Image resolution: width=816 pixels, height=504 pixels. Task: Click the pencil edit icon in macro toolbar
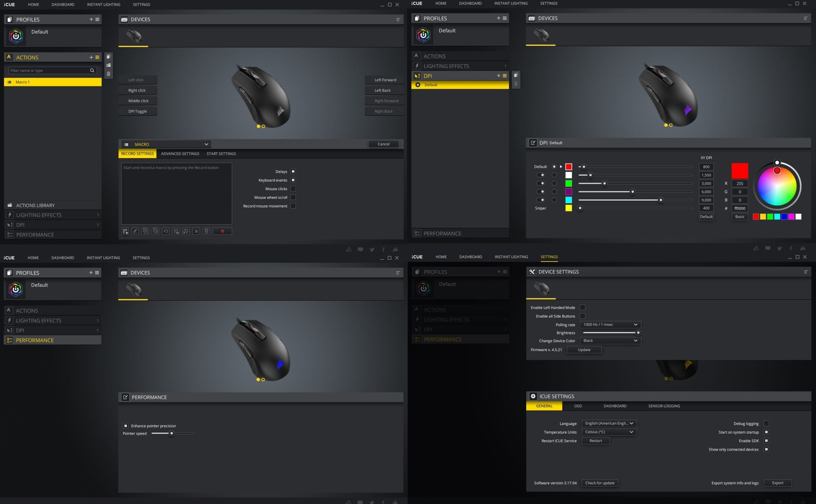pos(135,231)
